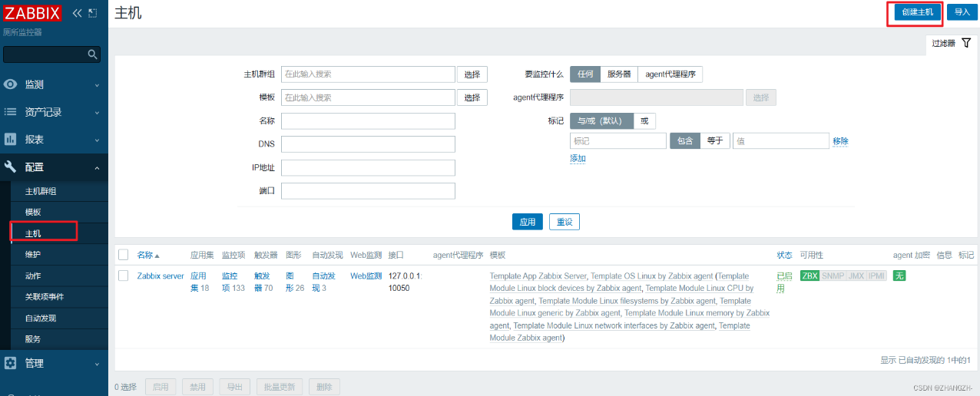Click the search magnifier icon in sidebar
Screen dimensions: 980x396
(x=92, y=54)
